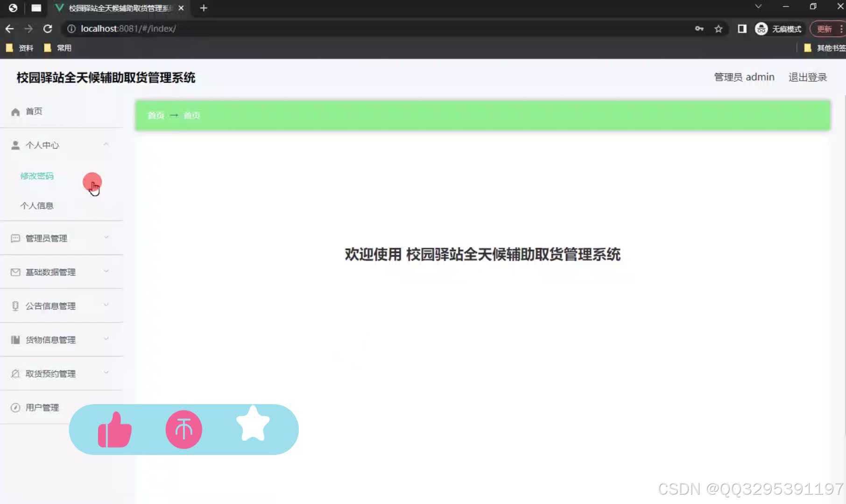The width and height of the screenshot is (846, 504).
Task: Collapse the 个人中心 menu chevron
Action: tap(106, 145)
